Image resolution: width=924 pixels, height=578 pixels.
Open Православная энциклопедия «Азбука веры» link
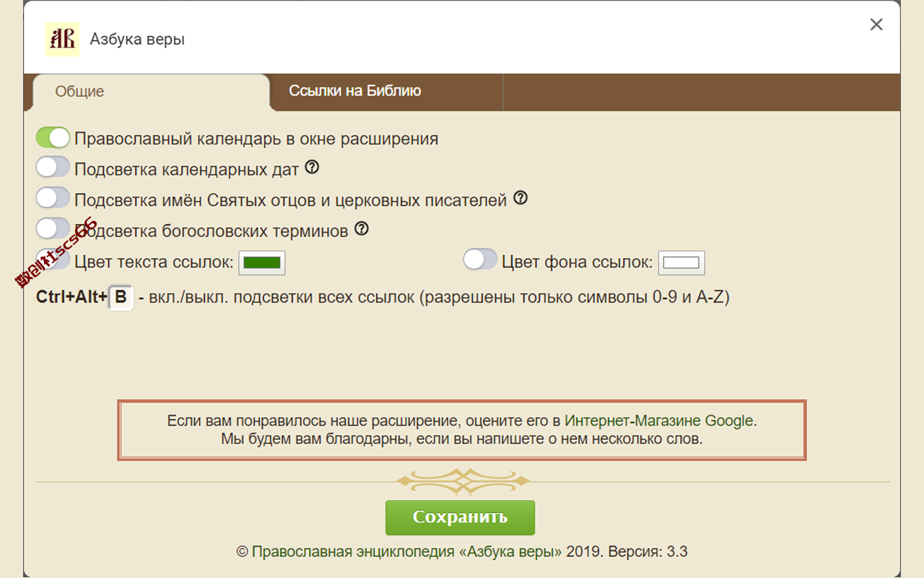click(x=407, y=552)
